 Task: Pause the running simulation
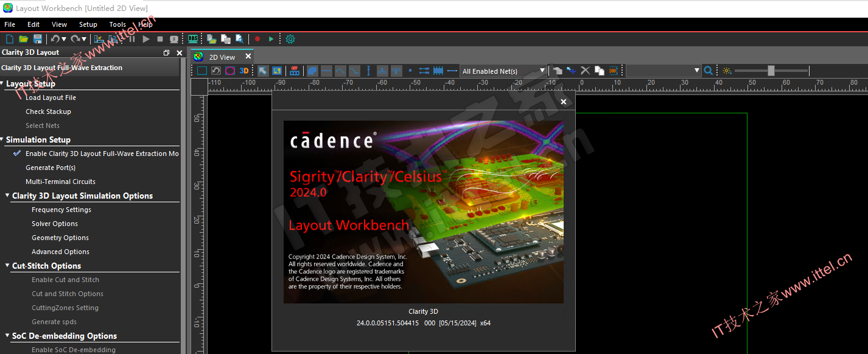click(132, 39)
